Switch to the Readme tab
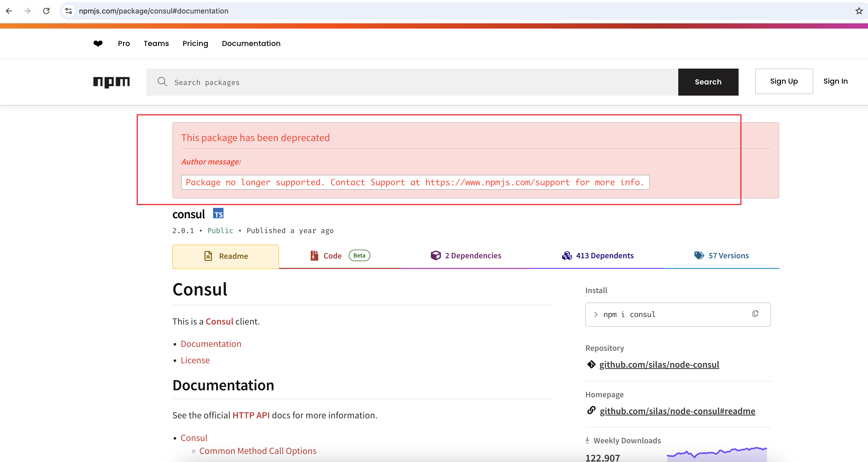 (226, 256)
